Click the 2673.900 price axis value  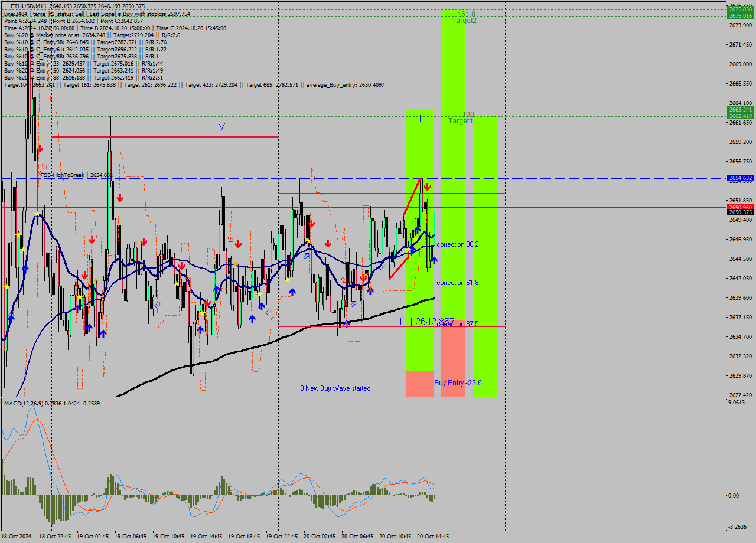pos(741,25)
